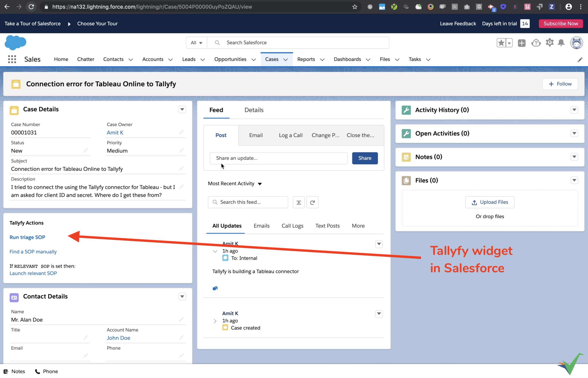Select the Email publisher tab

click(256, 135)
